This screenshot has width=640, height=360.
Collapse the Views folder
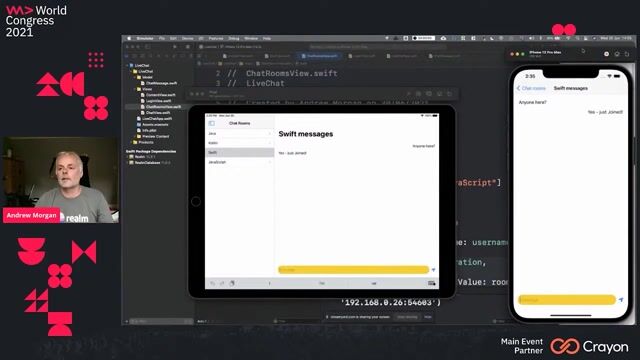135,89
